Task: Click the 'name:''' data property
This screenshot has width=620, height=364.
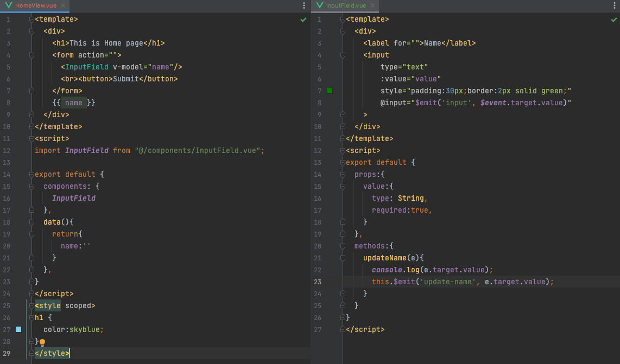Action: click(x=75, y=246)
